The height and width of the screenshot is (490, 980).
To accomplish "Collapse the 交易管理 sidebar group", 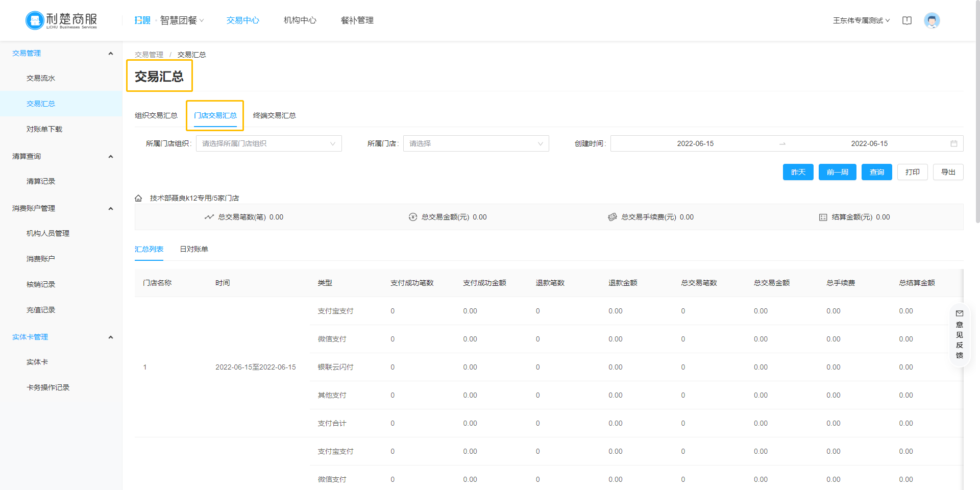I will 111,53.
